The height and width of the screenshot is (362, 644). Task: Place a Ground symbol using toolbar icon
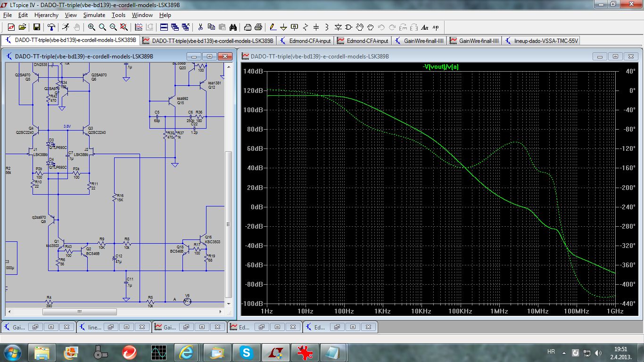[x=283, y=27]
